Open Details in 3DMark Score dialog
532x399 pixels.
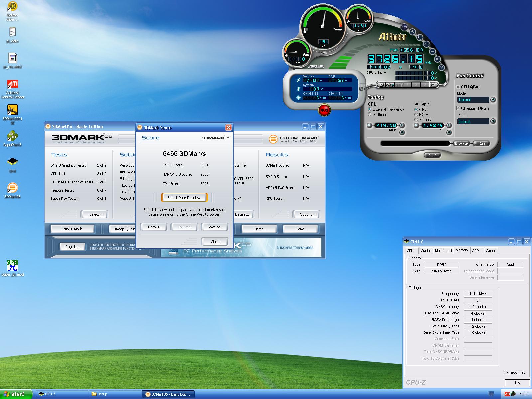coord(155,227)
